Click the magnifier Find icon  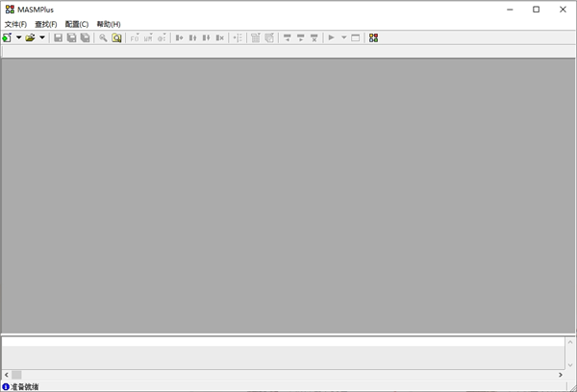point(103,37)
